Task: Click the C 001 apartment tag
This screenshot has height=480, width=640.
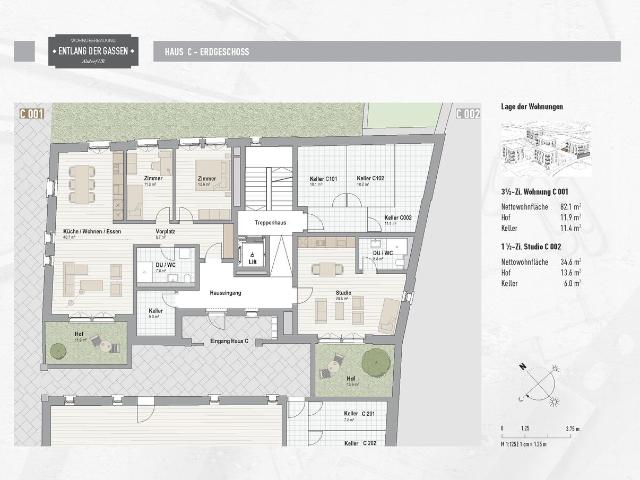Action: pos(32,114)
